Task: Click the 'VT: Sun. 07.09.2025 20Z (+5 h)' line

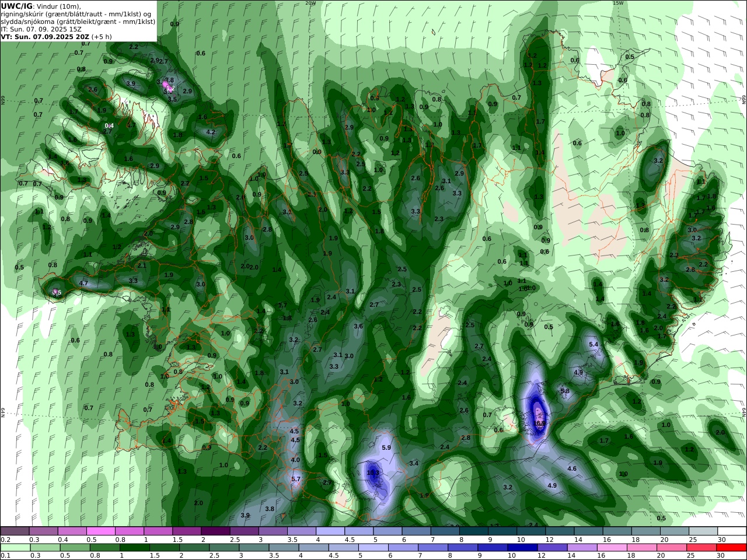Action: [x=56, y=36]
